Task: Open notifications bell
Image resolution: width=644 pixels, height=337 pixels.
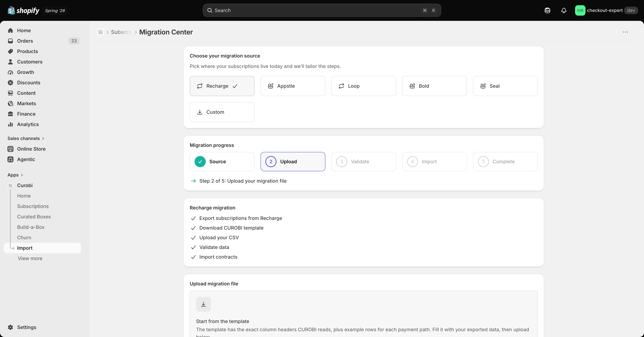Action: tap(563, 10)
